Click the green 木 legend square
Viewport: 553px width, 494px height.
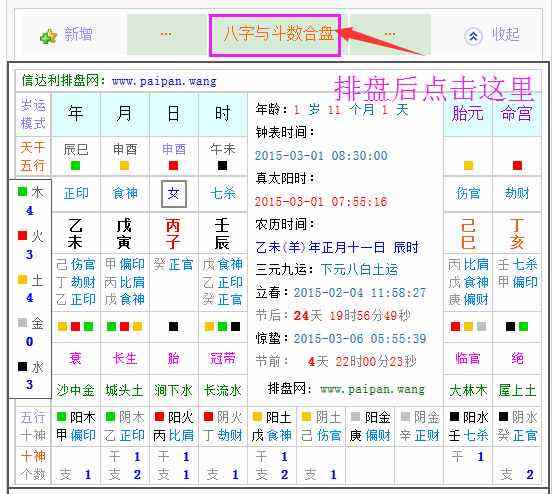pyautogui.click(x=23, y=192)
